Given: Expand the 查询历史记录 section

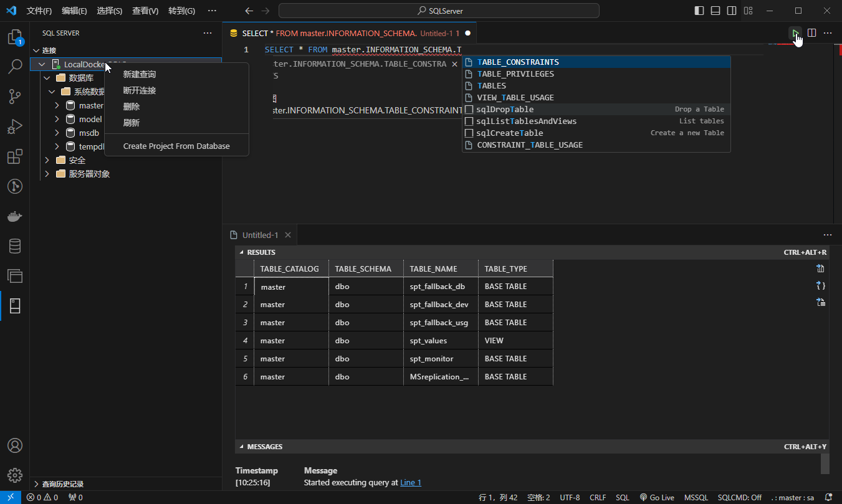Looking at the screenshot, I should tap(36, 484).
